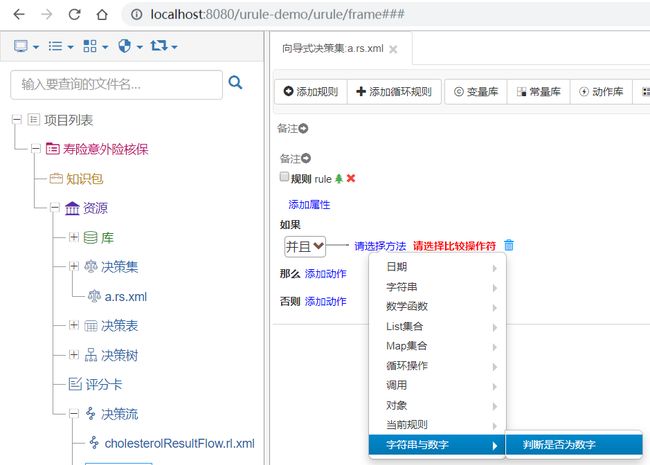This screenshot has height=465, width=650.
Task: Collapse the 寿险意外险核保 project node
Action: click(x=36, y=148)
